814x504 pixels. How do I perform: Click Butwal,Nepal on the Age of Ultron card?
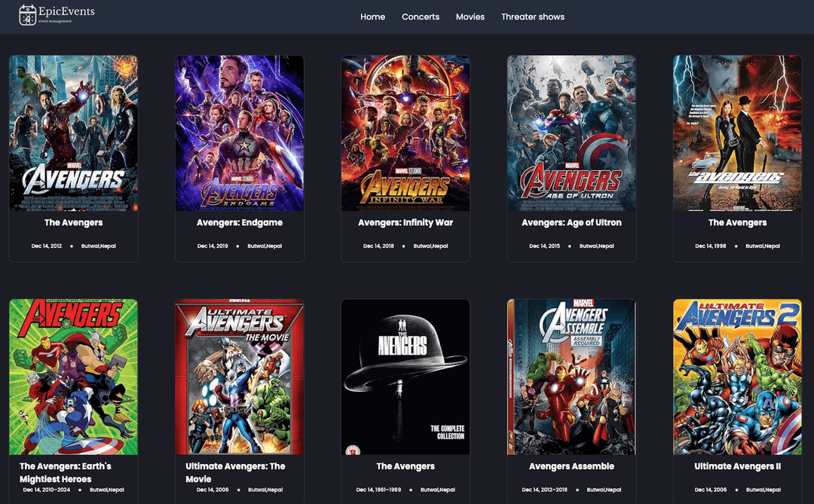(597, 246)
